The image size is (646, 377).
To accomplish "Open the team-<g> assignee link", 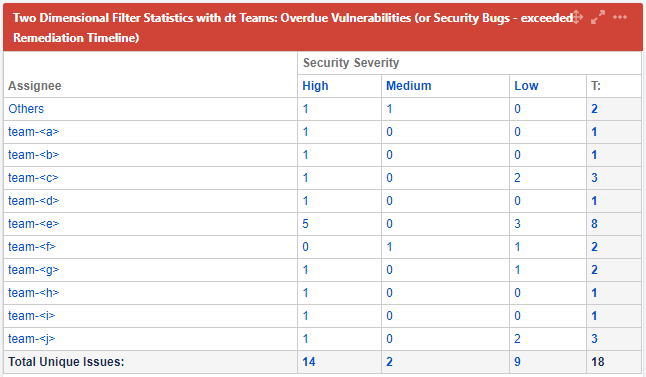I will pos(34,270).
